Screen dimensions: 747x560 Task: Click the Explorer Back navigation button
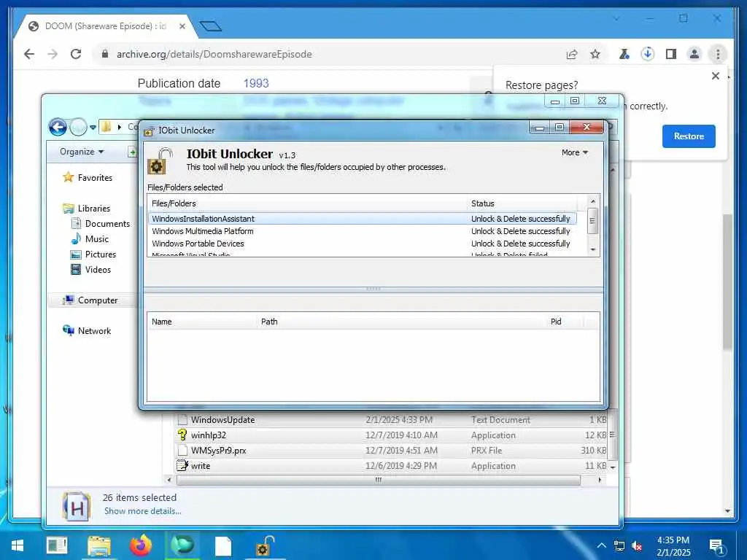click(x=58, y=127)
